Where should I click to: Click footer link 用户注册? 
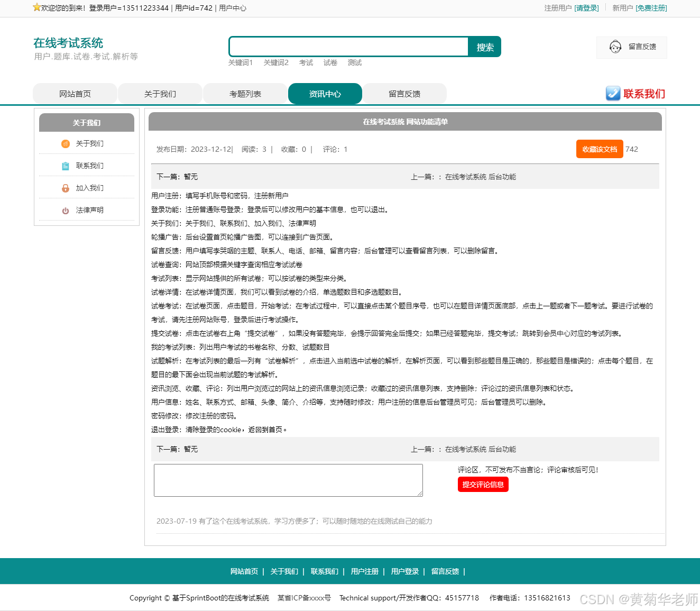(x=365, y=571)
